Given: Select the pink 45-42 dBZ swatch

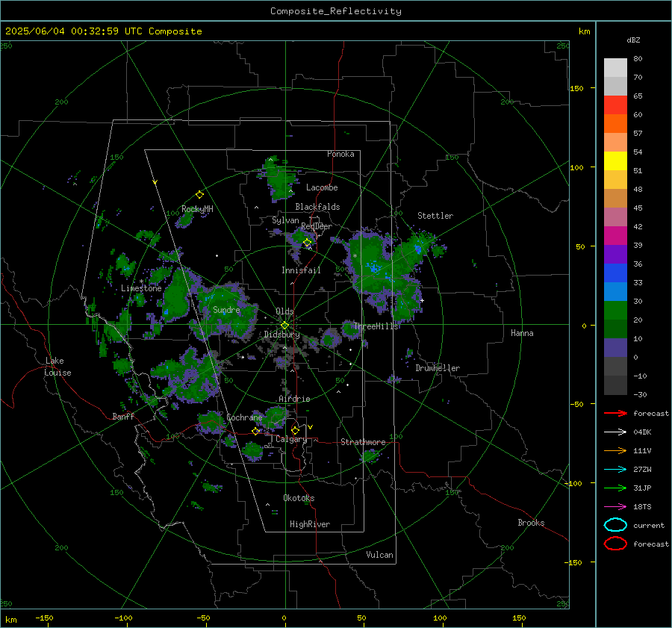Looking at the screenshot, I should (x=615, y=217).
